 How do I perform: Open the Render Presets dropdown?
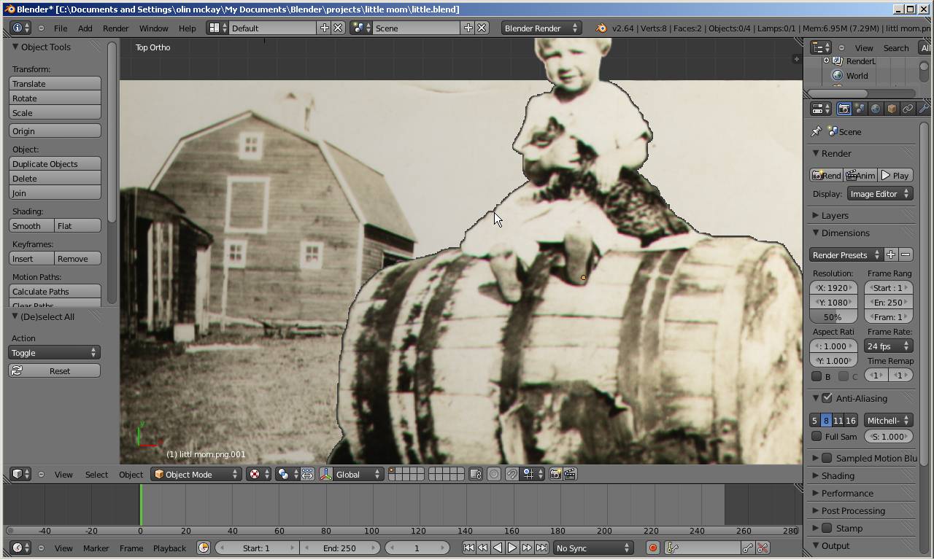846,254
